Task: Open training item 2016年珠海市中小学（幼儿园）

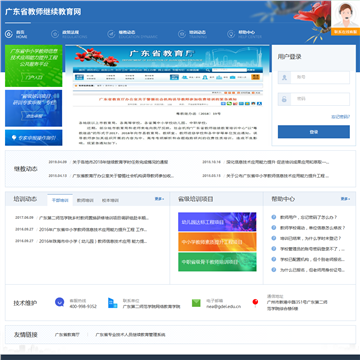Action: (x=93, y=241)
